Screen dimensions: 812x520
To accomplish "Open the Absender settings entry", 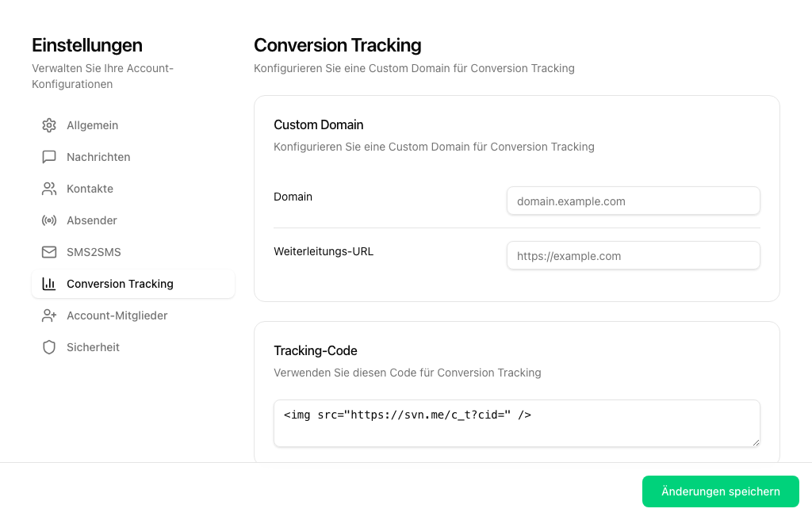I will (91, 220).
